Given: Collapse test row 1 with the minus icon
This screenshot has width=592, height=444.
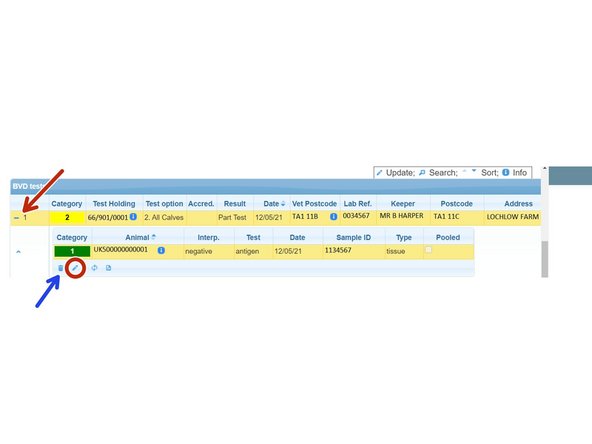Looking at the screenshot, I should (x=16, y=218).
